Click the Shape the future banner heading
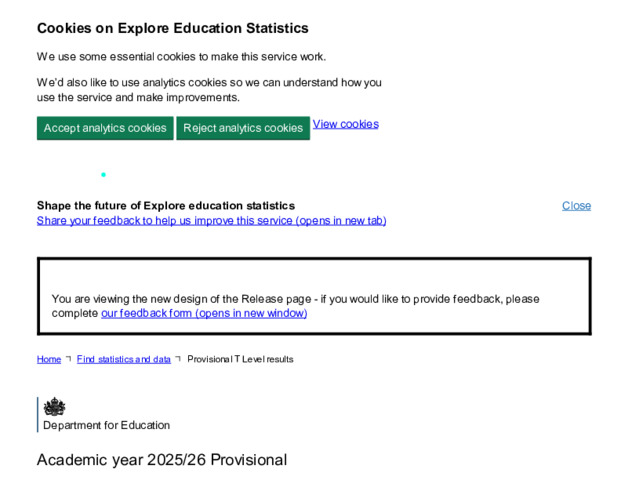The width and height of the screenshot is (621, 480). (x=166, y=206)
